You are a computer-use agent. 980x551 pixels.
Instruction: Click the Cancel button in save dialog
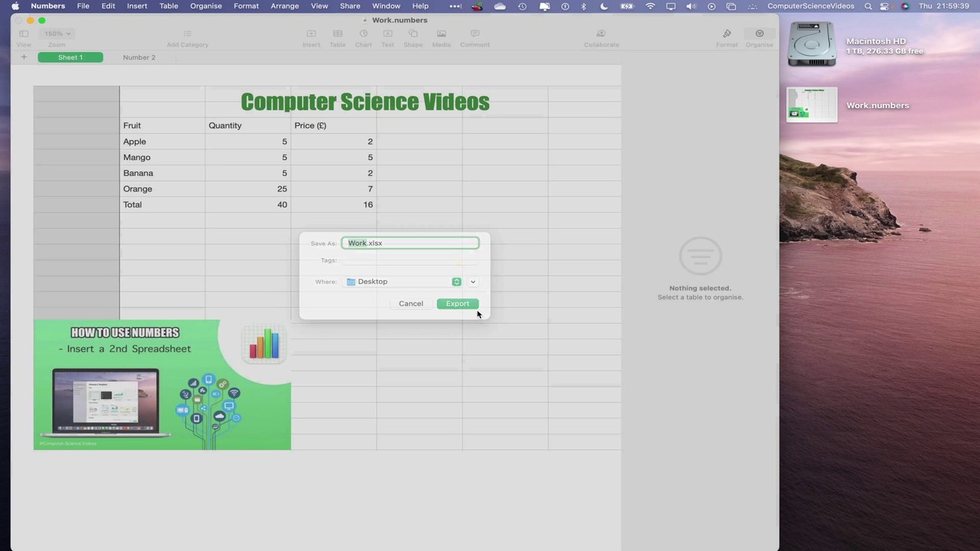tap(410, 304)
